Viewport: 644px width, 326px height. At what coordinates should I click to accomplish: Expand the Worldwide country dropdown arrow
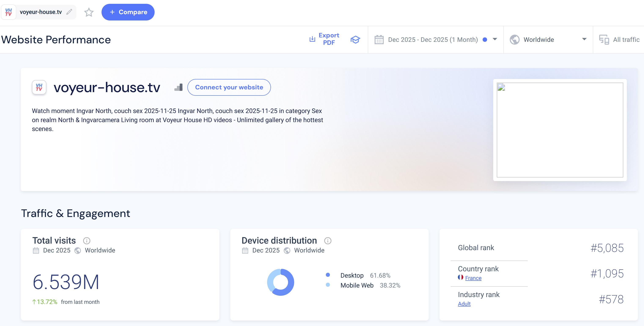pos(584,39)
